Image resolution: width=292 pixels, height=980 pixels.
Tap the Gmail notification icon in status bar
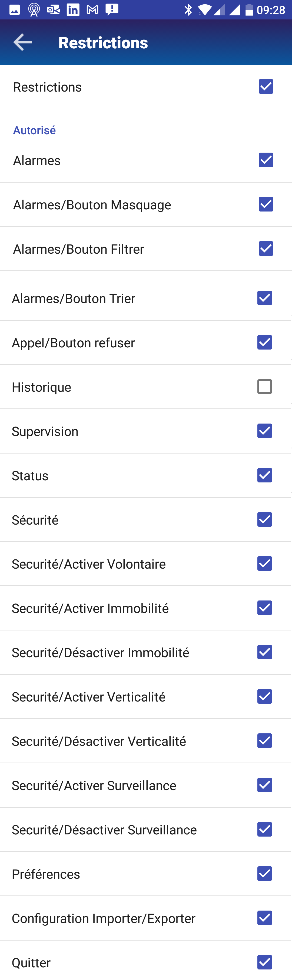coord(92,10)
